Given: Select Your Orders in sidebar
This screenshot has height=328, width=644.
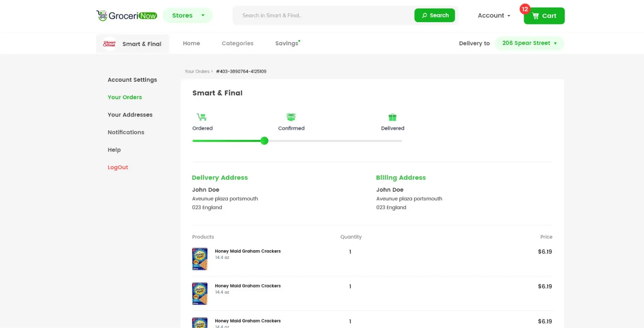Looking at the screenshot, I should click(x=125, y=97).
